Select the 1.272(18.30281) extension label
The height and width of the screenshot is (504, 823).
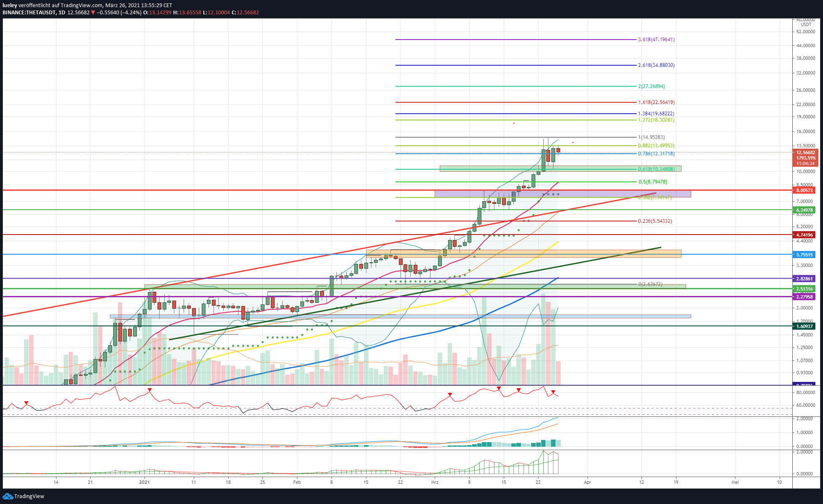[x=656, y=120]
